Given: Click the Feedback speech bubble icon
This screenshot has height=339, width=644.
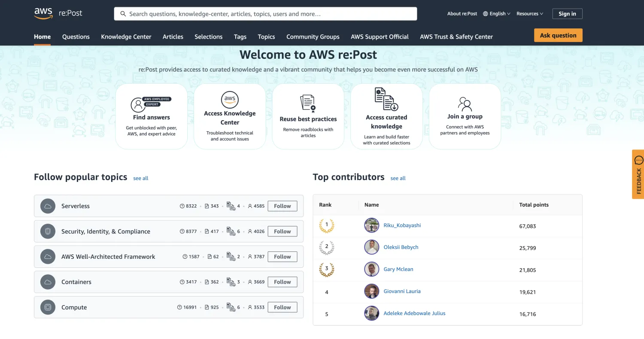Looking at the screenshot, I should click(x=639, y=160).
